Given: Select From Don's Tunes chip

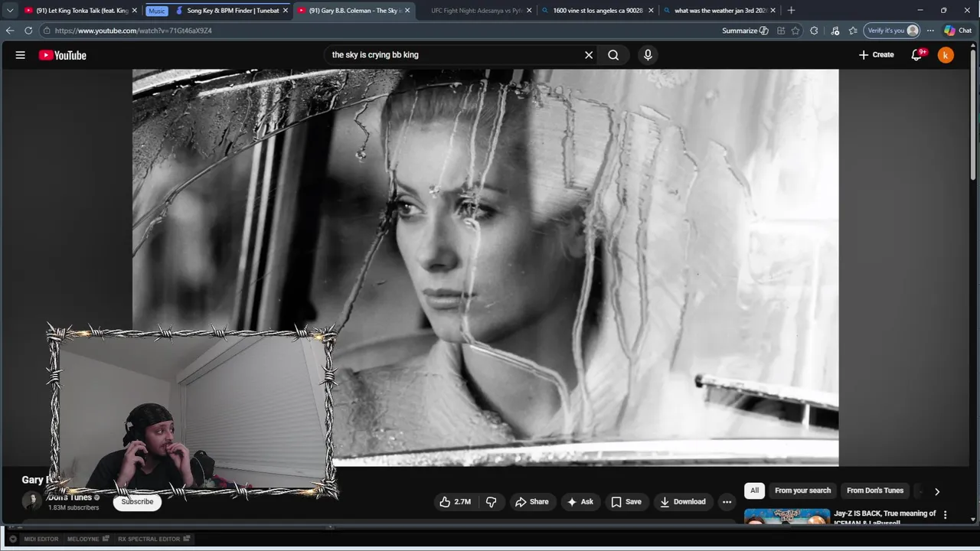Looking at the screenshot, I should click(x=875, y=491).
